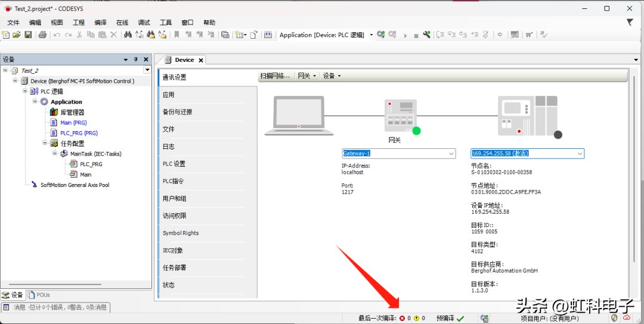Print using the printer toolbar icon
Image resolution: width=644 pixels, height=324 pixels.
[x=42, y=35]
